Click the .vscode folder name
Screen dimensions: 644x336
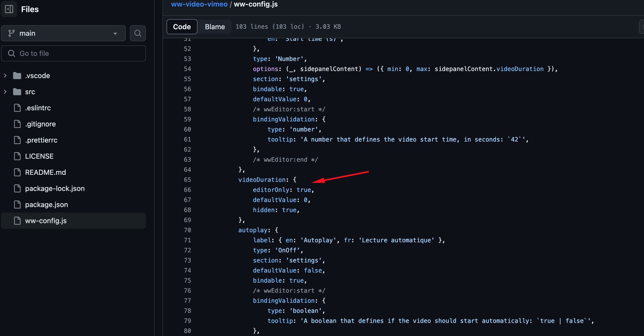click(37, 76)
